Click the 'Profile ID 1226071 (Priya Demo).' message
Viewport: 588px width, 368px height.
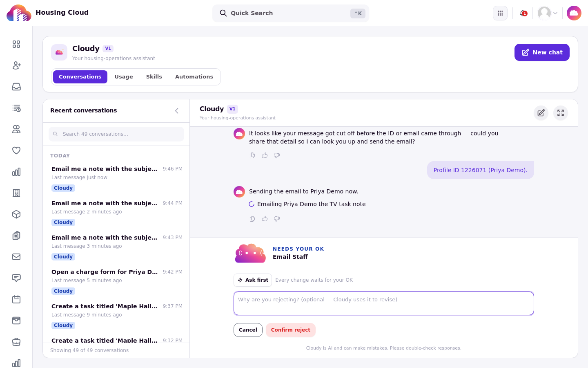(481, 170)
